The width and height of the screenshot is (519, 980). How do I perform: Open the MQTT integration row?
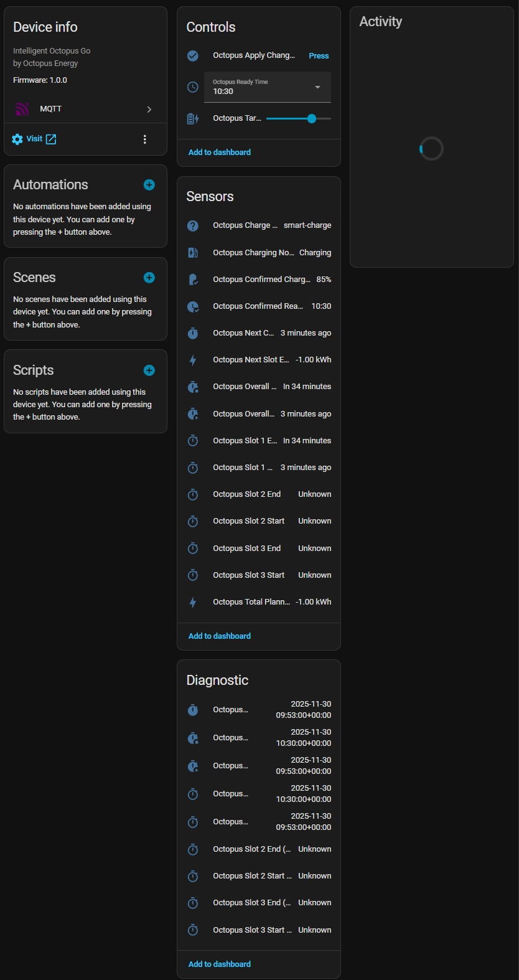pyautogui.click(x=85, y=109)
